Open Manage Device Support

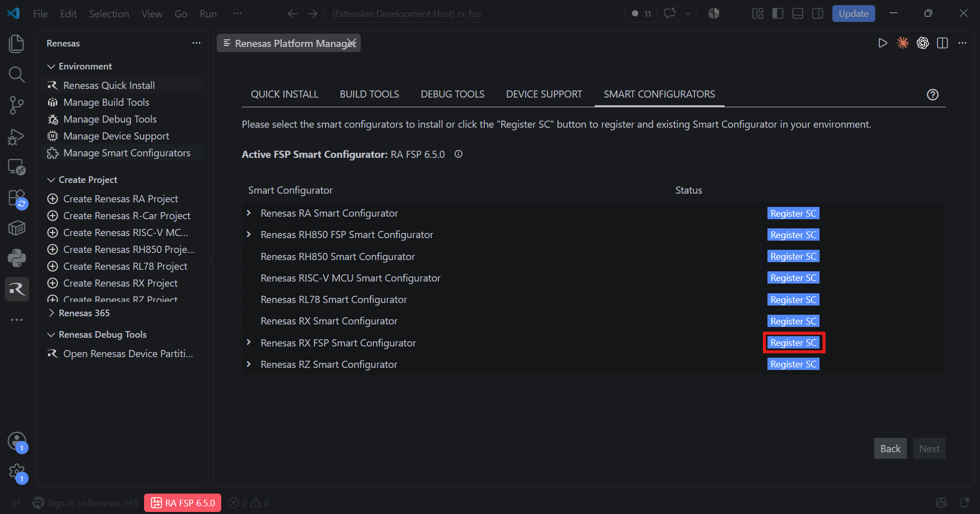point(122,136)
